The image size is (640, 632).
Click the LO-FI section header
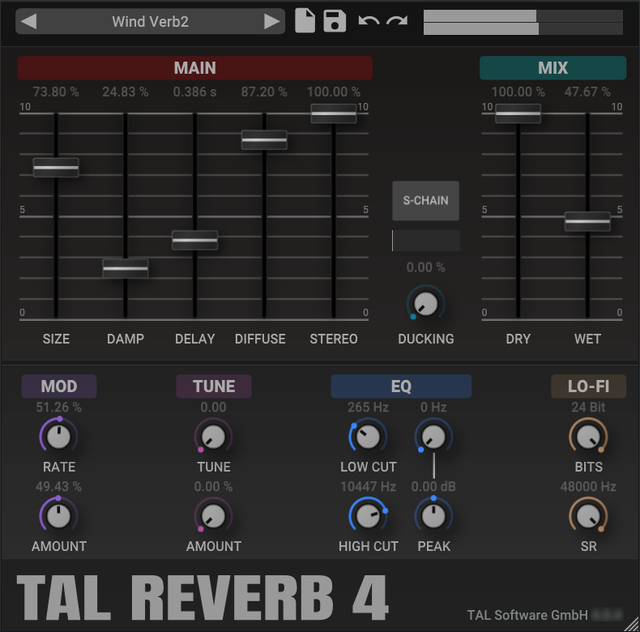pos(588,386)
